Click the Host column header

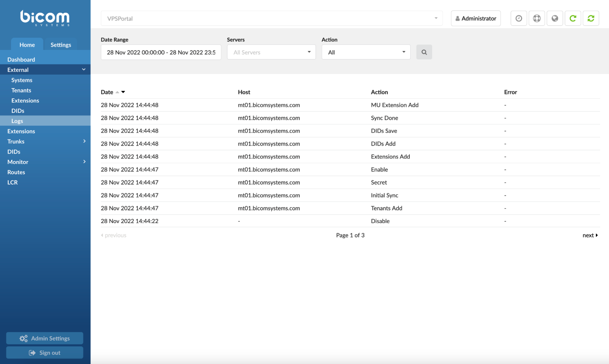click(x=244, y=92)
